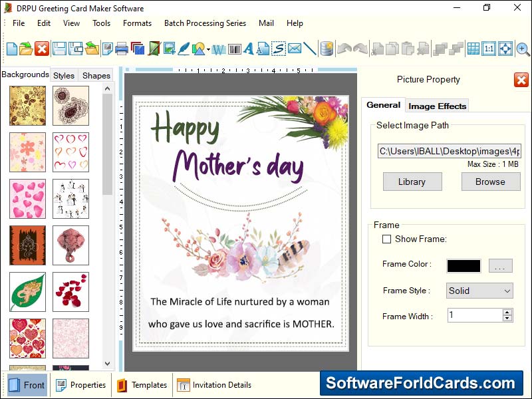Open the Barcode tool icon
This screenshot has width=532, height=399.
234,48
